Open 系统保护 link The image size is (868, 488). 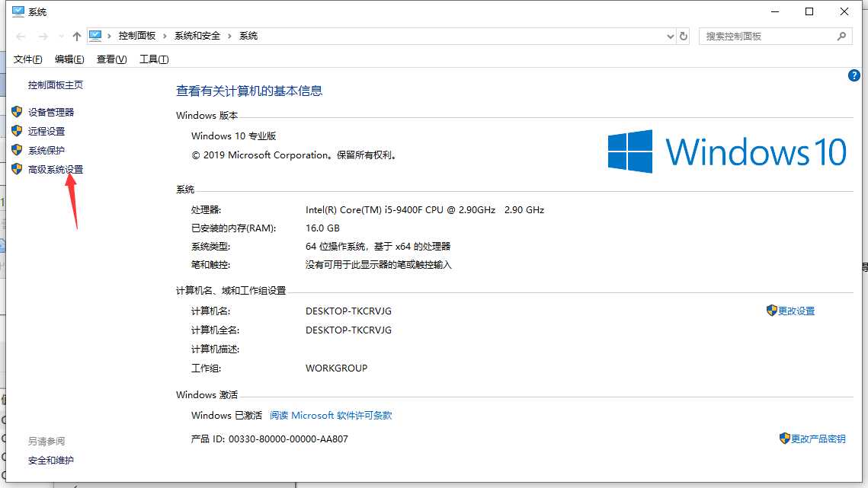coord(46,151)
